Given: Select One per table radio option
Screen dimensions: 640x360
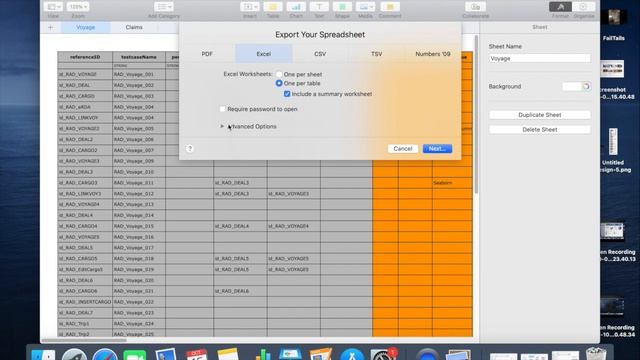Looking at the screenshot, I should (279, 83).
